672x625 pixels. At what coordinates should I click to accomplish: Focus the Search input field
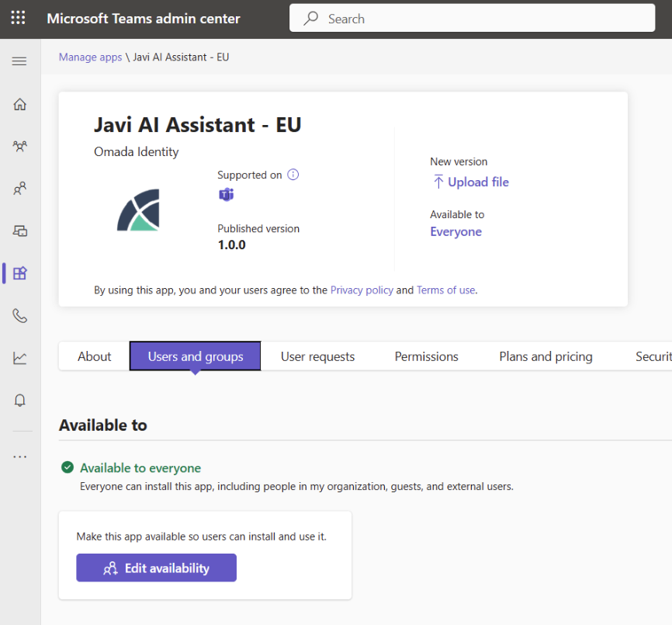coord(472,18)
